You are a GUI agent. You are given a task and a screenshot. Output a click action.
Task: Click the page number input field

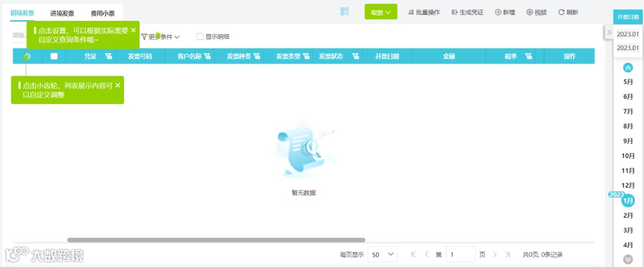click(460, 254)
